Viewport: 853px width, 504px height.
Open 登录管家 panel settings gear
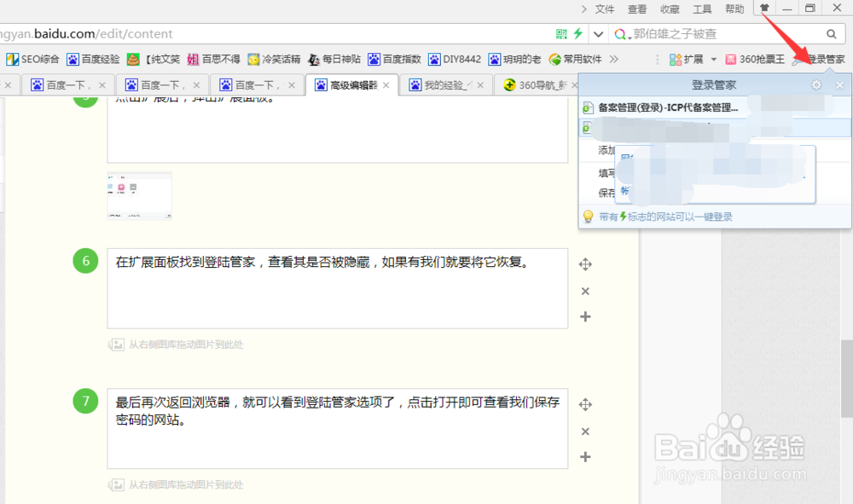pos(816,85)
